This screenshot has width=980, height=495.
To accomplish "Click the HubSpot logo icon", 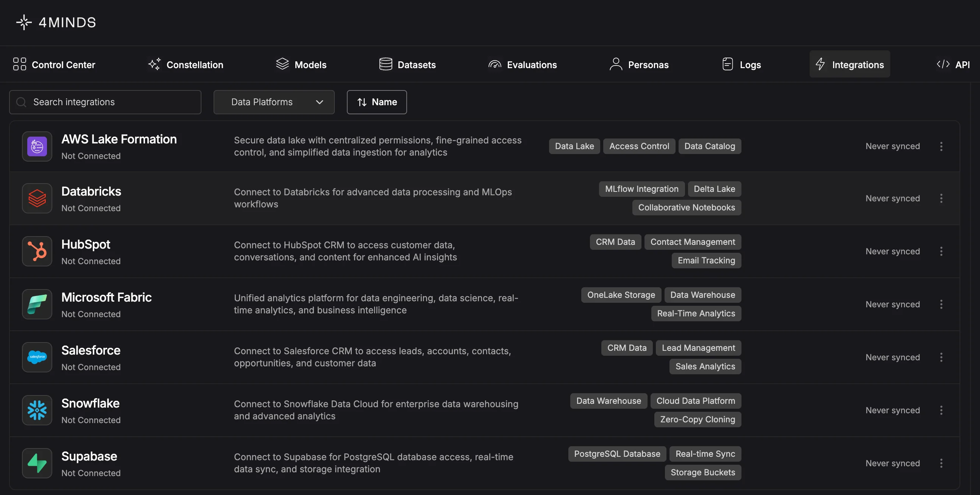I will tap(37, 251).
